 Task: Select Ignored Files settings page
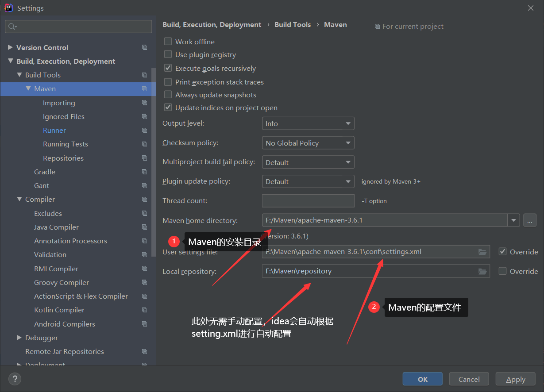pyautogui.click(x=64, y=116)
